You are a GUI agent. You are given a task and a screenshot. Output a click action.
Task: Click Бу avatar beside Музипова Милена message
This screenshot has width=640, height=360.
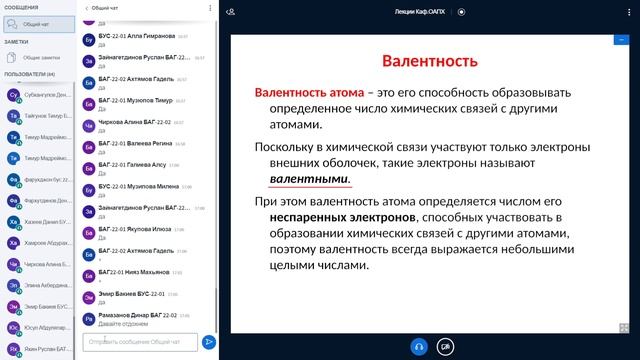pyautogui.click(x=89, y=190)
